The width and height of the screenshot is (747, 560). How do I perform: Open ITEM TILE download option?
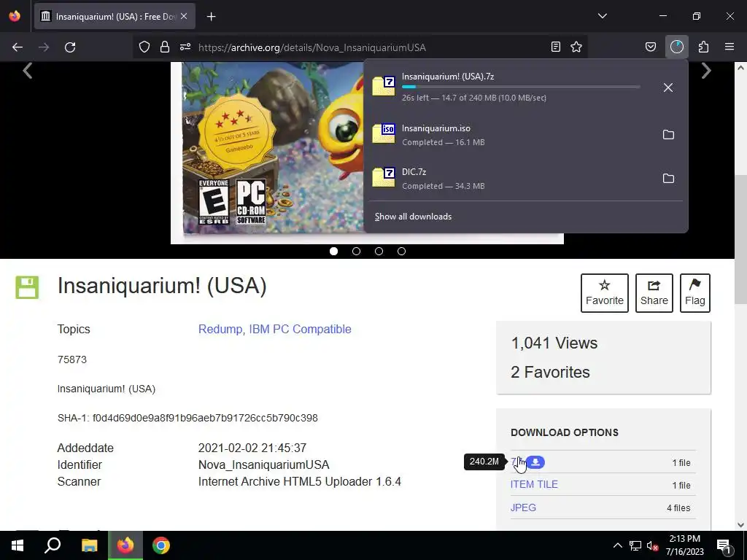tap(534, 484)
